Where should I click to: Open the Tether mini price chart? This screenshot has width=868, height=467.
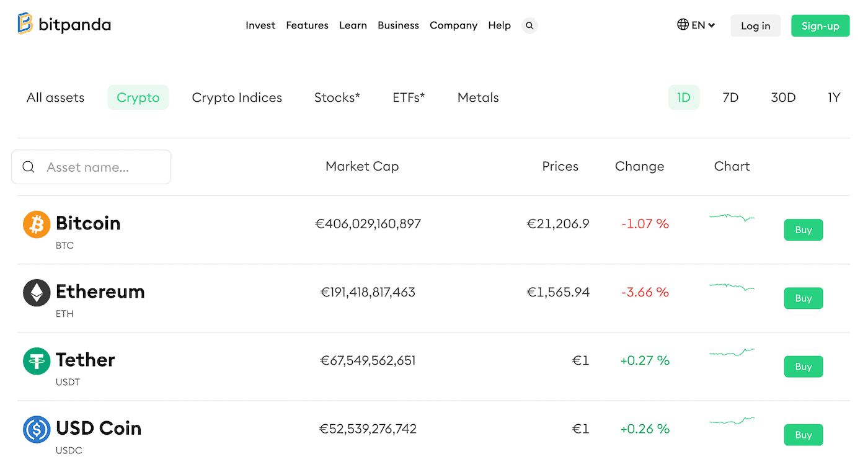[x=732, y=353]
